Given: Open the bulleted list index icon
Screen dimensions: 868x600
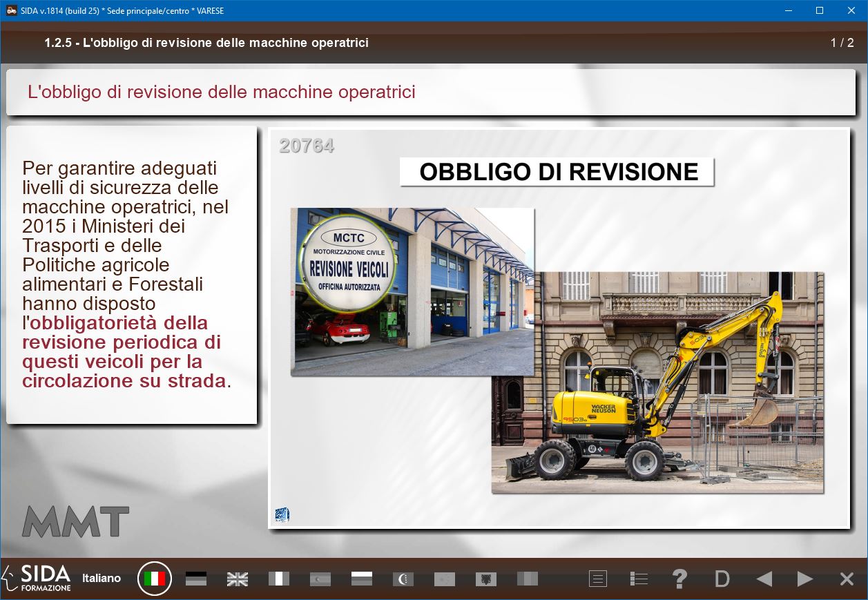Looking at the screenshot, I should (x=639, y=579).
